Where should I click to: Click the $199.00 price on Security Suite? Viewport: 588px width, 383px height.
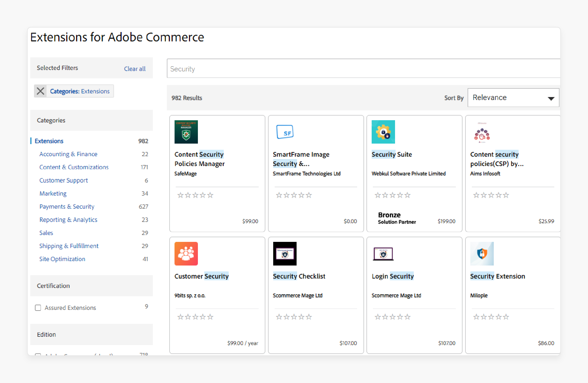click(446, 221)
